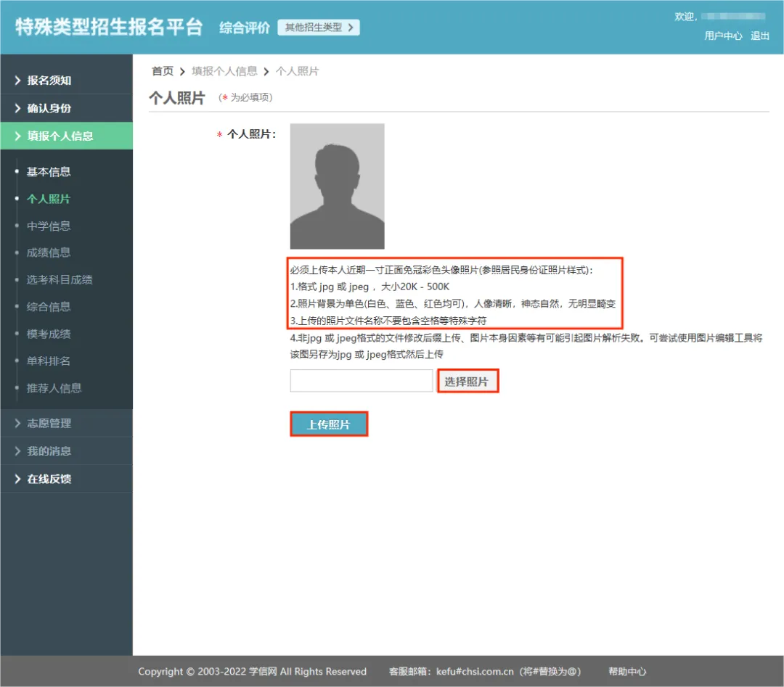Click the 退出 logout link
The image size is (784, 687).
pyautogui.click(x=760, y=36)
